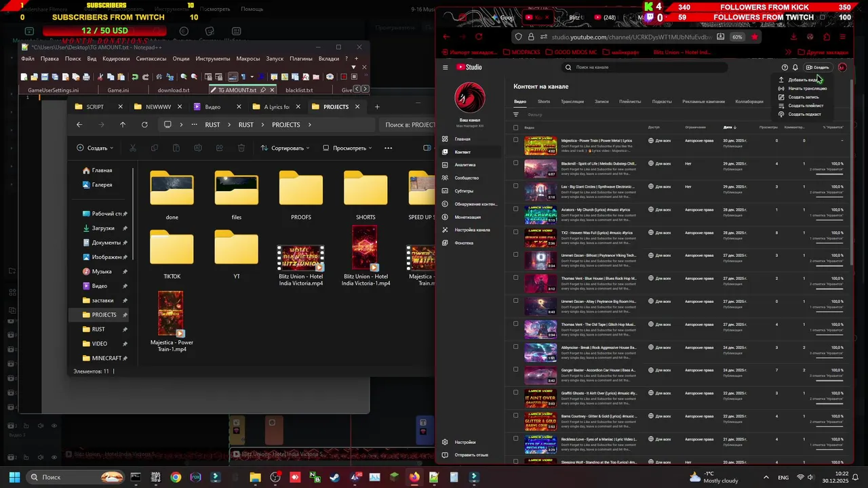Switch to download.txt tab in Notepad++

click(174, 90)
